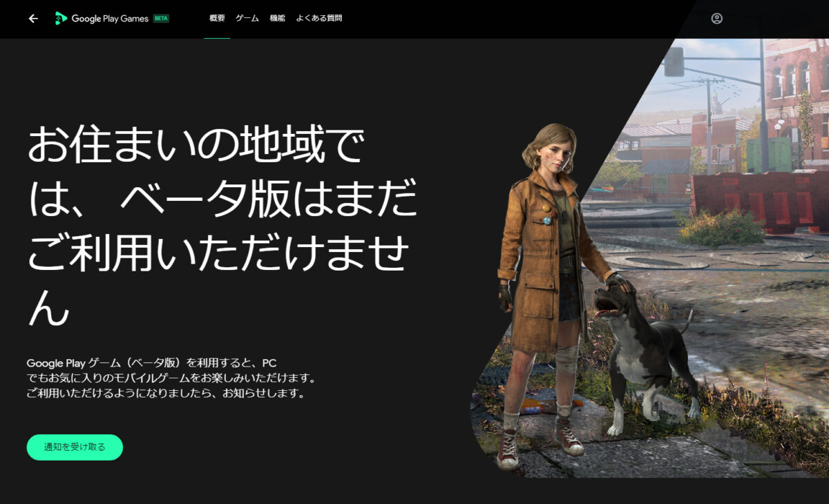Click the heading starting with お住まいの地域では
The height and width of the screenshot is (504, 829).
pos(222,226)
